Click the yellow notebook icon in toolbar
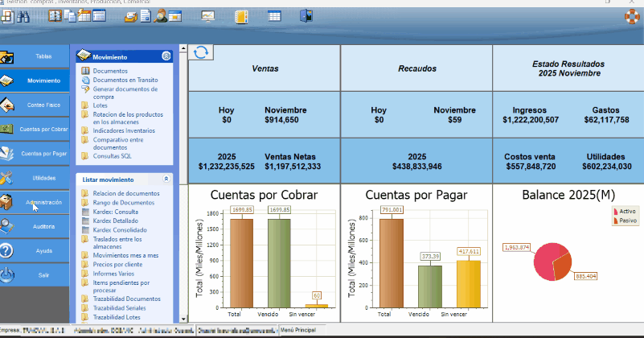The height and width of the screenshot is (338, 644). (241, 15)
